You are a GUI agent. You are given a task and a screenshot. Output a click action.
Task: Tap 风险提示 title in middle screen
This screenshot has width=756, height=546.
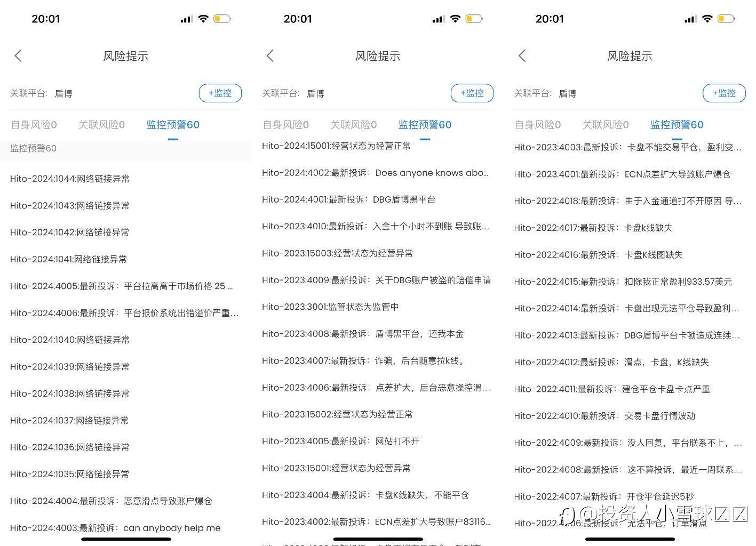(378, 56)
